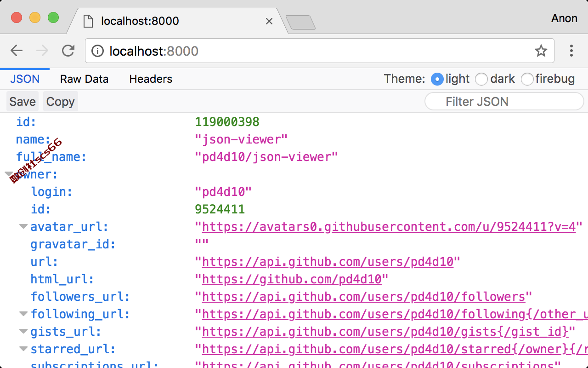Viewport: 588px width, 368px height.
Task: Switch to the JSON tab
Action: point(25,79)
